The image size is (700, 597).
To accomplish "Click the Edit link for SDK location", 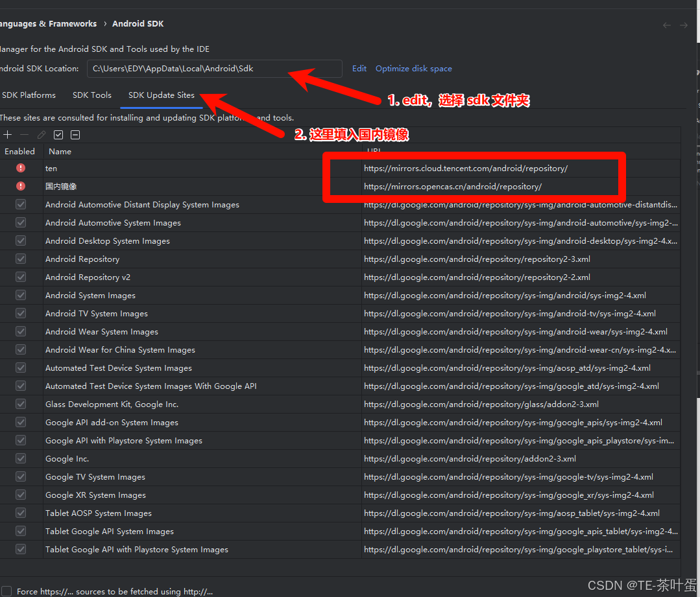I will (x=359, y=68).
